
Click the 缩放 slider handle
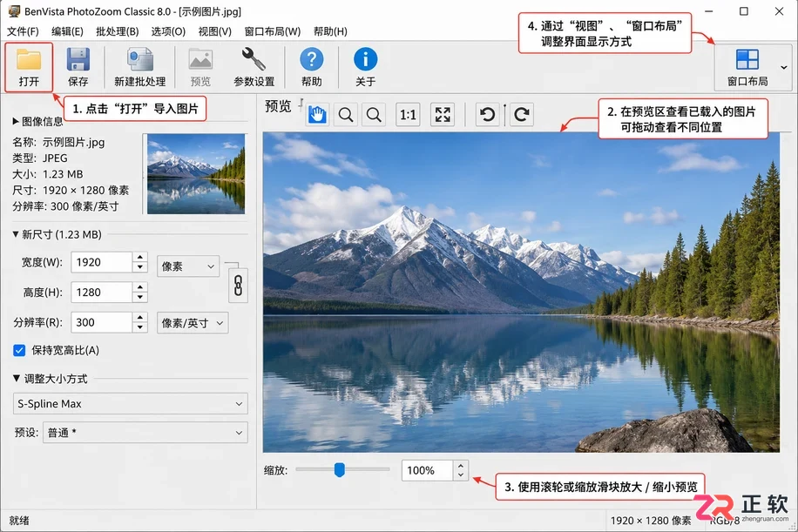340,469
